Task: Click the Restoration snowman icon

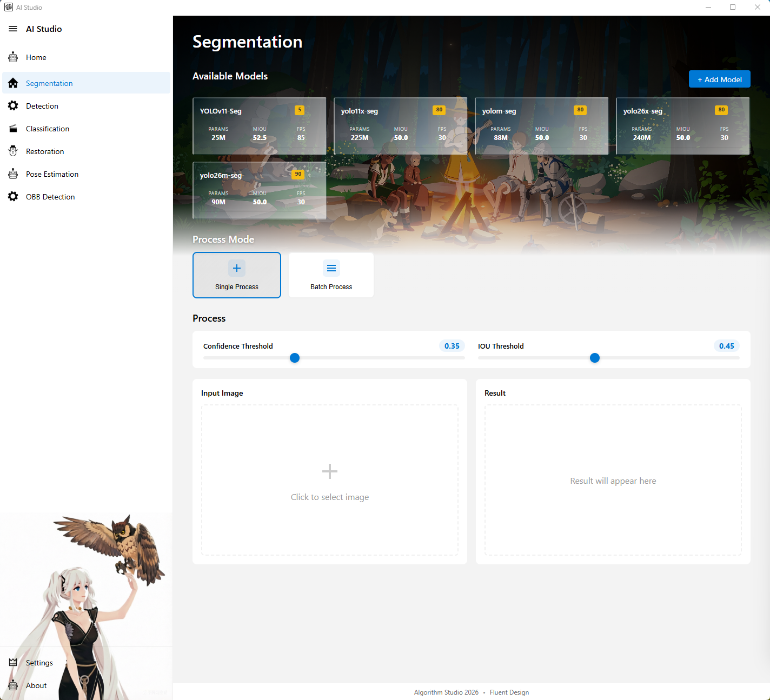Action: click(13, 151)
